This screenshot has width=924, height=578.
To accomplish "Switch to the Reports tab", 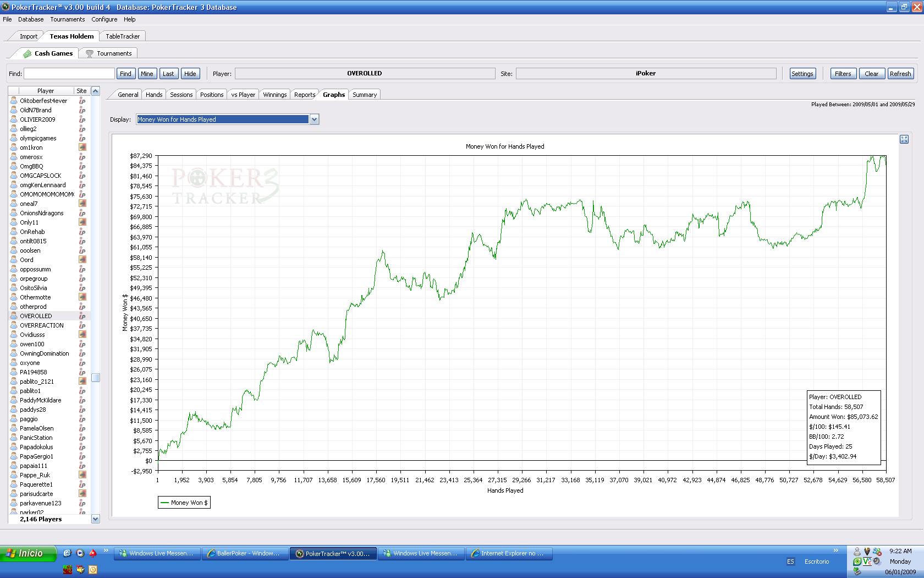I will [x=305, y=95].
